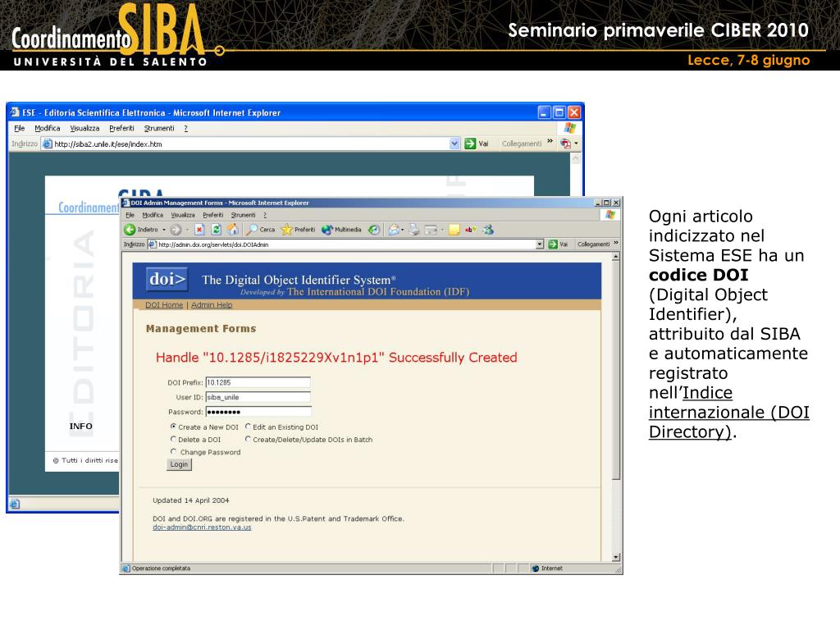
Task: Click the Indice internazionale (DOI Directory) link
Action: (729, 412)
